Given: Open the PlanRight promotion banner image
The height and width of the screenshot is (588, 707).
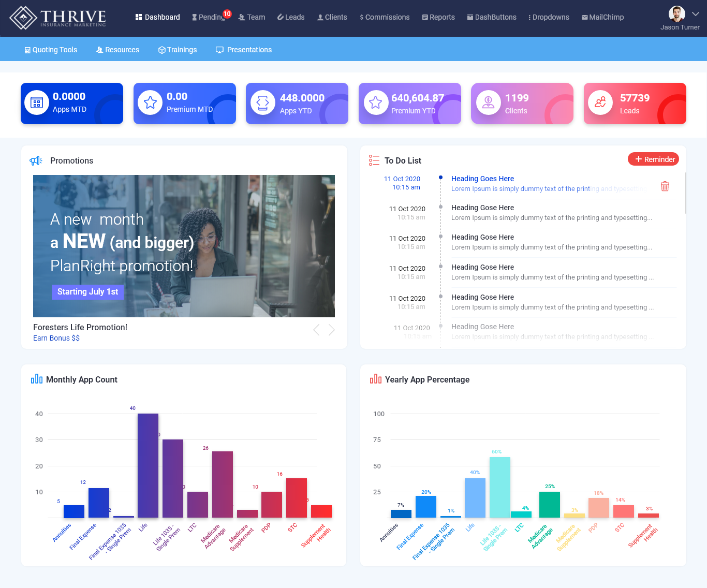Looking at the screenshot, I should pos(184,246).
